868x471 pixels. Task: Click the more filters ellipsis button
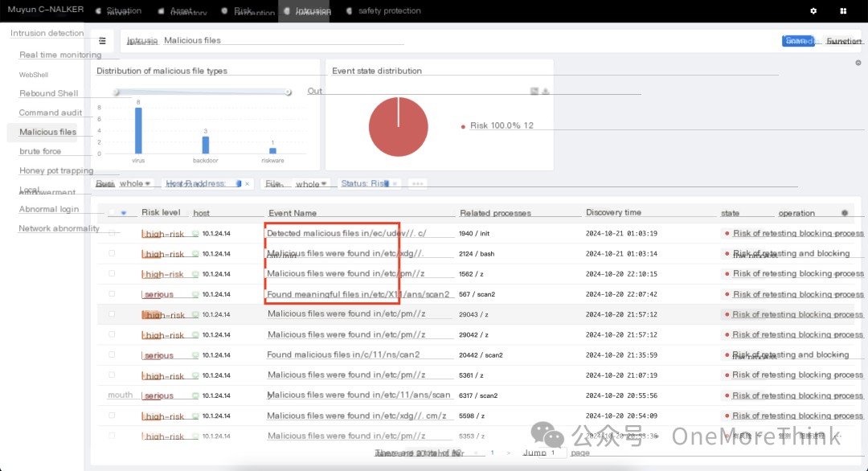click(x=417, y=184)
